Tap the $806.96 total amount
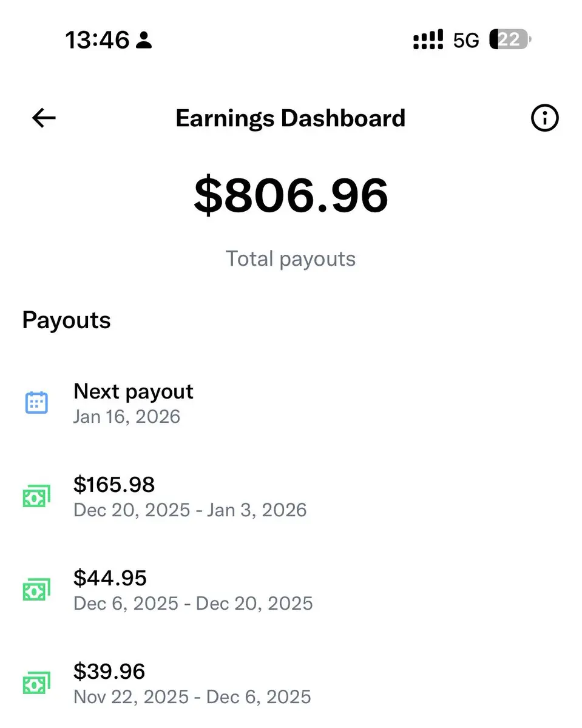The width and height of the screenshot is (582, 728). pos(291,196)
